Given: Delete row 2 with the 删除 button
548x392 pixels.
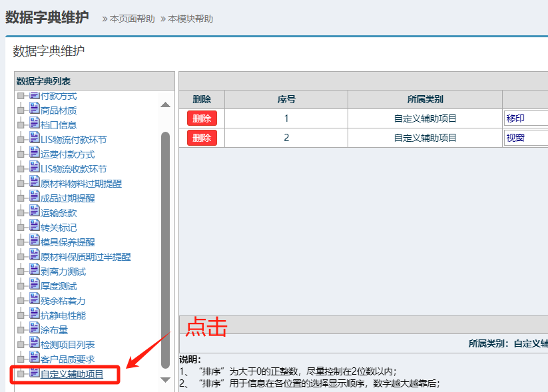Looking at the screenshot, I should click(x=202, y=138).
